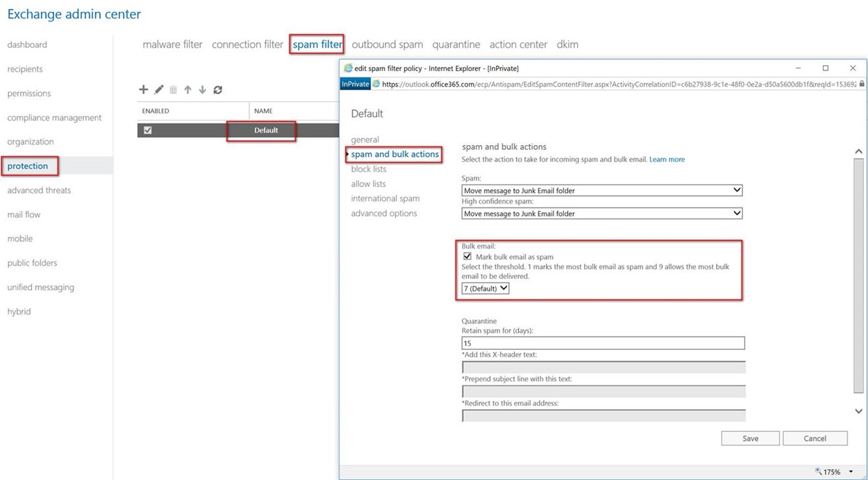Image resolution: width=868 pixels, height=480 pixels.
Task: Select spam and bulk actions section
Action: tap(395, 154)
